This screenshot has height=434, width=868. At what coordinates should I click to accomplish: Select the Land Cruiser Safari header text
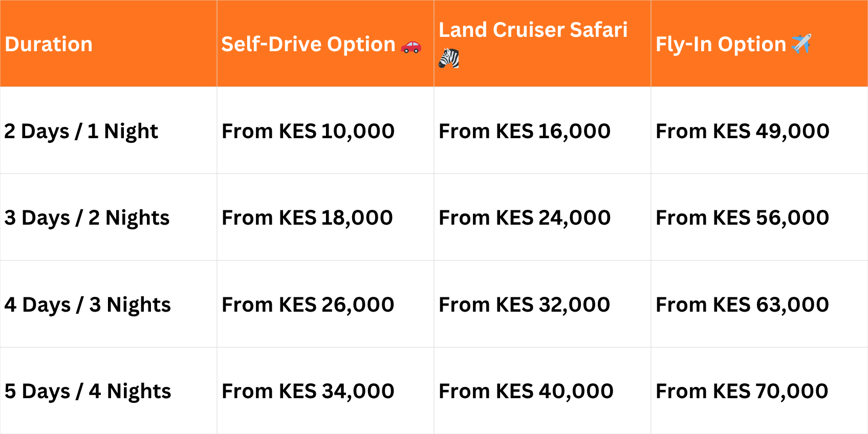click(x=533, y=30)
